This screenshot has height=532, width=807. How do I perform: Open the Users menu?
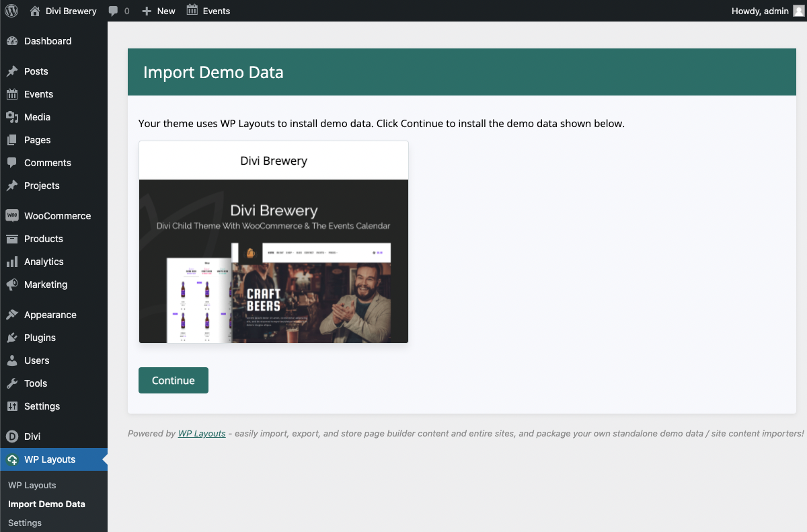54,360
